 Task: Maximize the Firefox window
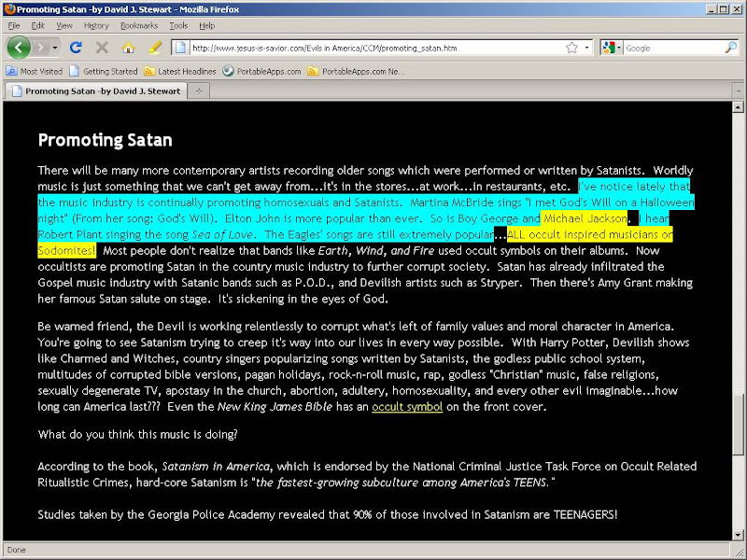(x=723, y=9)
